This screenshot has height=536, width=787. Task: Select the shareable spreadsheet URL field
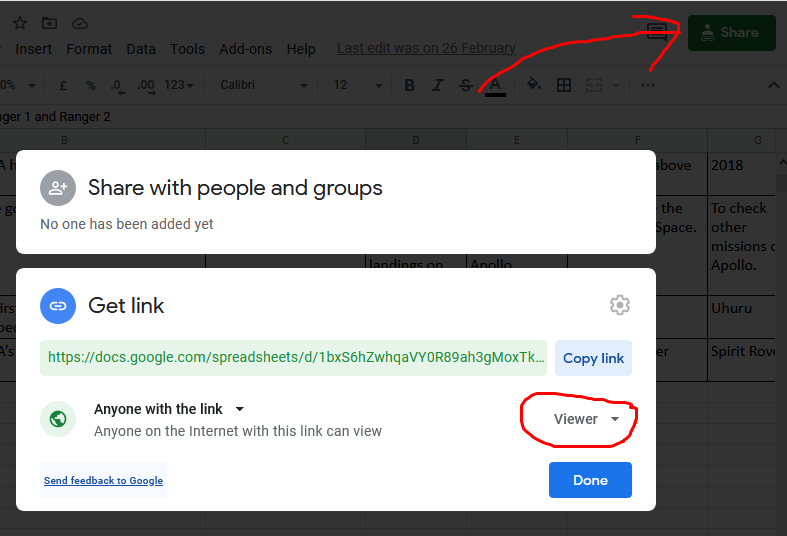[x=294, y=358]
